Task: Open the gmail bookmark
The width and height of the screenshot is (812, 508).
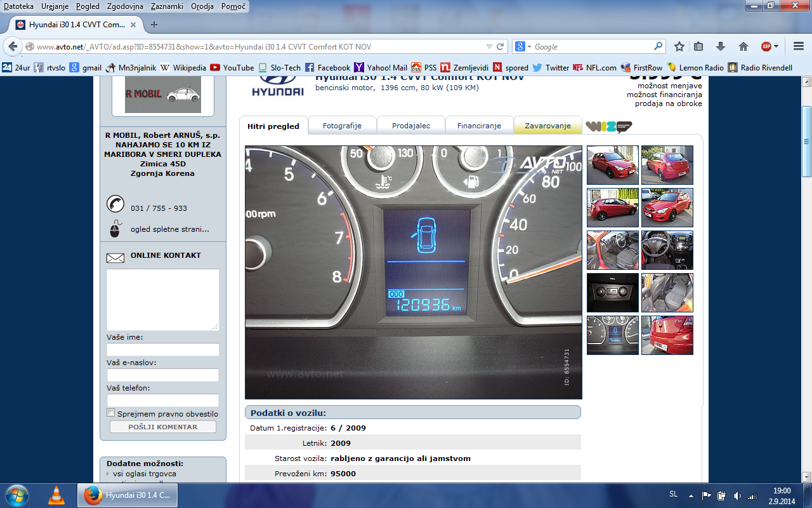Action: [86, 67]
